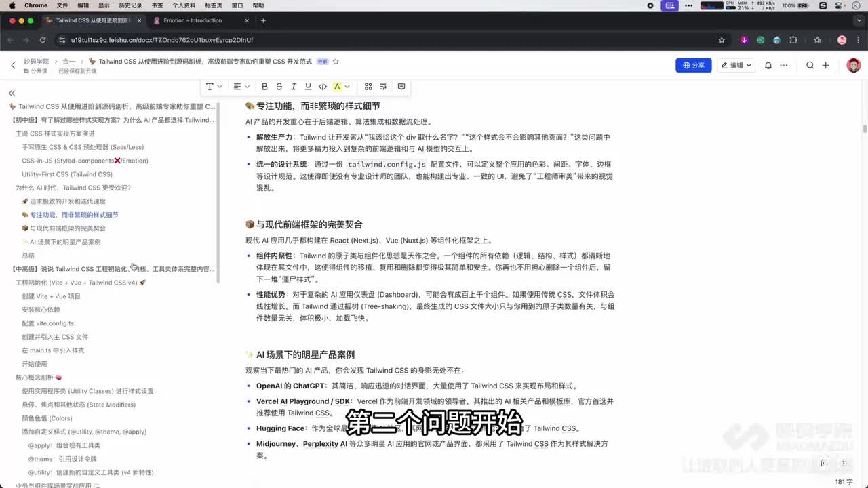Image resolution: width=868 pixels, height=488 pixels.
Task: Select outline item 总结
Action: tap(28, 256)
